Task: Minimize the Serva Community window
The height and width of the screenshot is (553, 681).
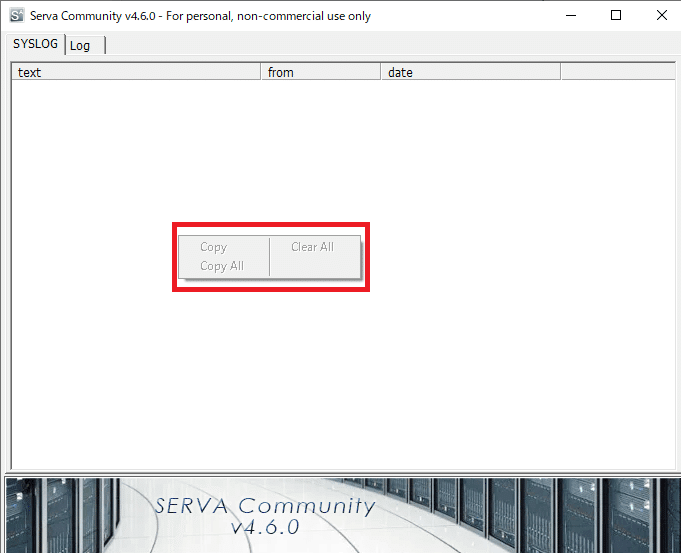Action: tap(571, 16)
